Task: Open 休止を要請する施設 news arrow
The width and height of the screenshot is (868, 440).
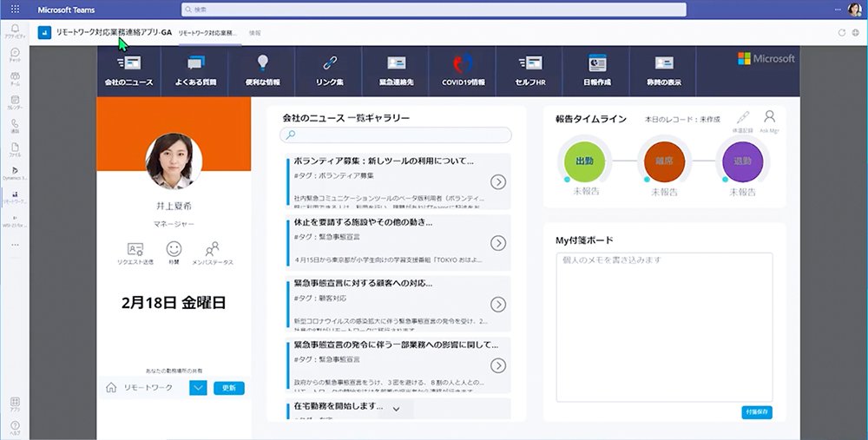Action: pyautogui.click(x=498, y=243)
